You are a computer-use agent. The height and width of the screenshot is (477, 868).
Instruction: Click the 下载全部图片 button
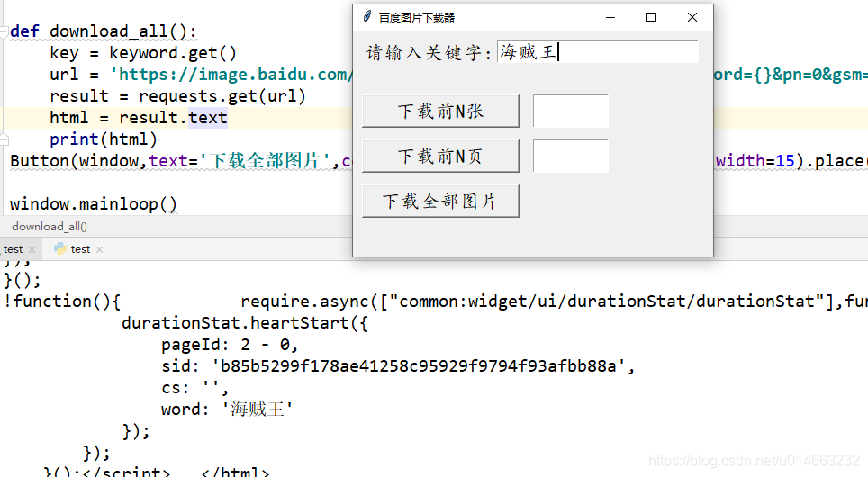click(440, 201)
